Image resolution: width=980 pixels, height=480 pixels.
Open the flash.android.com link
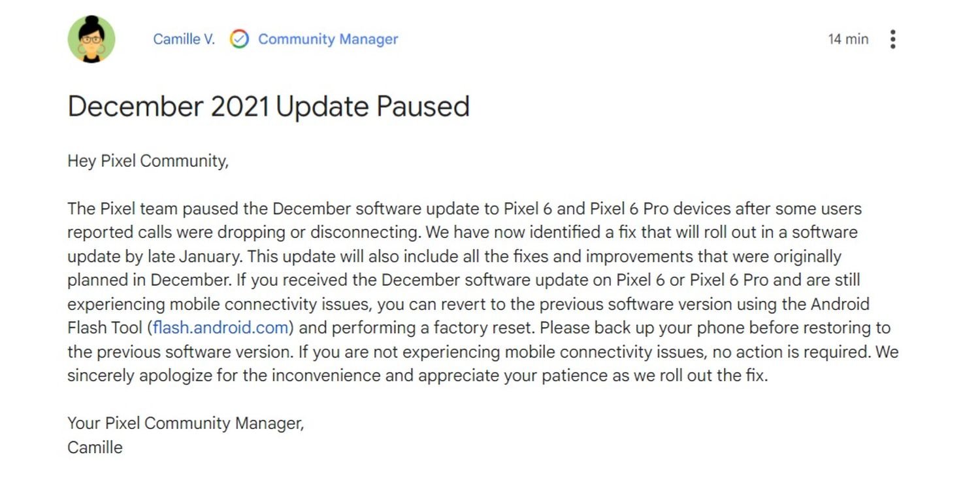221,328
